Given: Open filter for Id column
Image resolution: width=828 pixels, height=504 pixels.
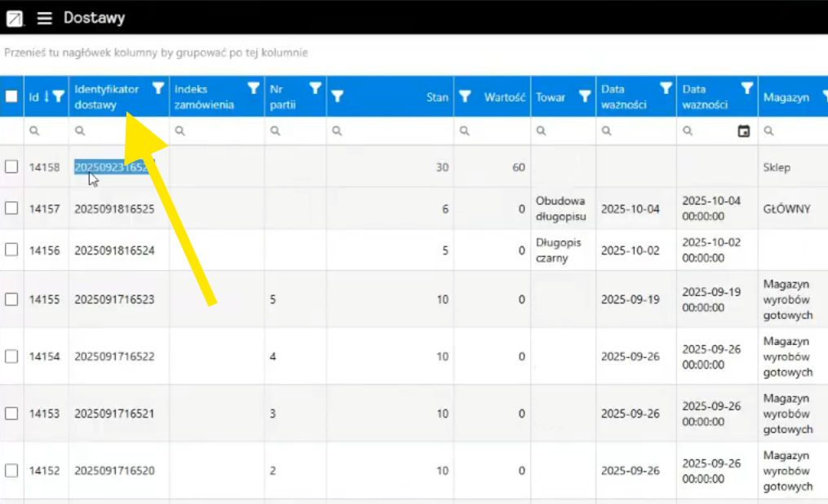Looking at the screenshot, I should point(59,97).
